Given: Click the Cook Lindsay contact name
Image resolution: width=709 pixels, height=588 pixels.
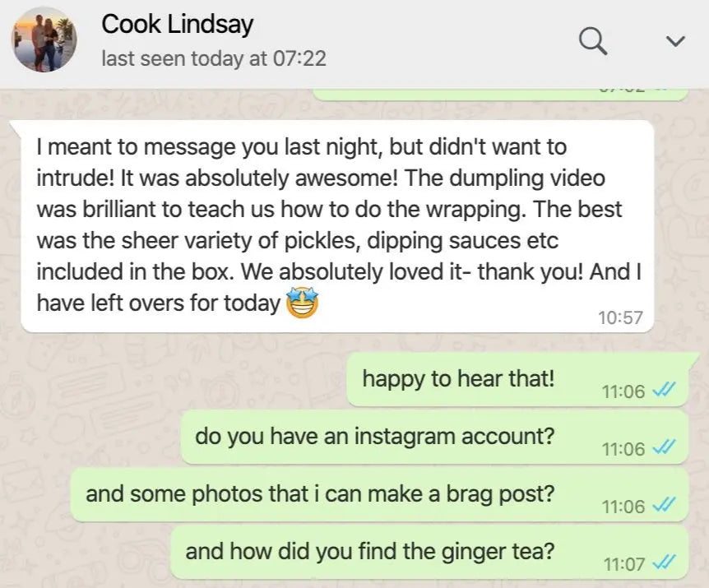Looking at the screenshot, I should (x=178, y=24).
